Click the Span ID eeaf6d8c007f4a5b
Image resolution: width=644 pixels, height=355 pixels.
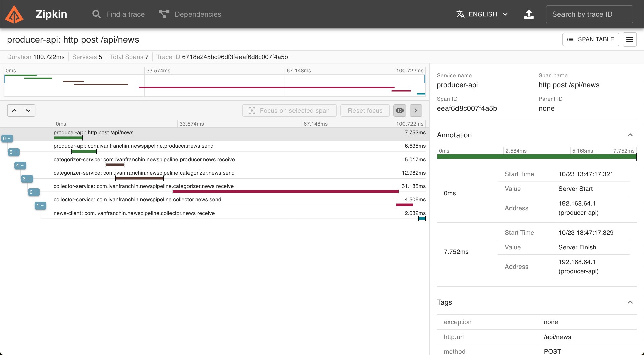pos(467,108)
